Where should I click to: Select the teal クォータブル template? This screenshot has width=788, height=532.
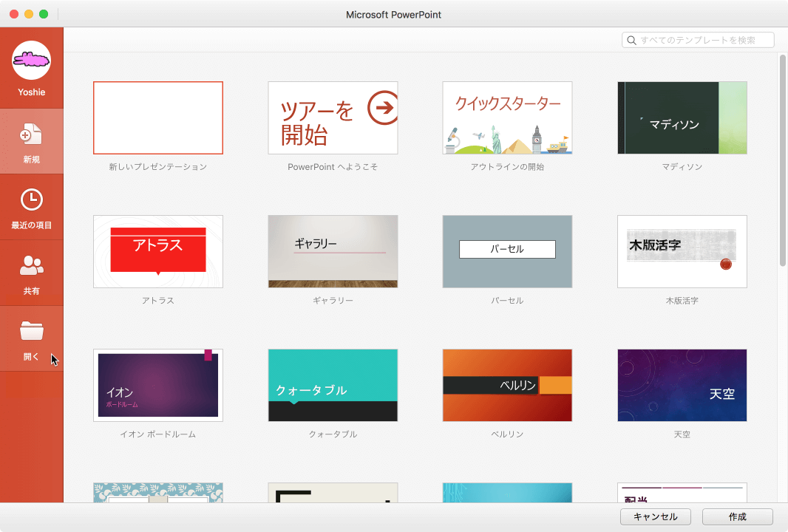(333, 385)
